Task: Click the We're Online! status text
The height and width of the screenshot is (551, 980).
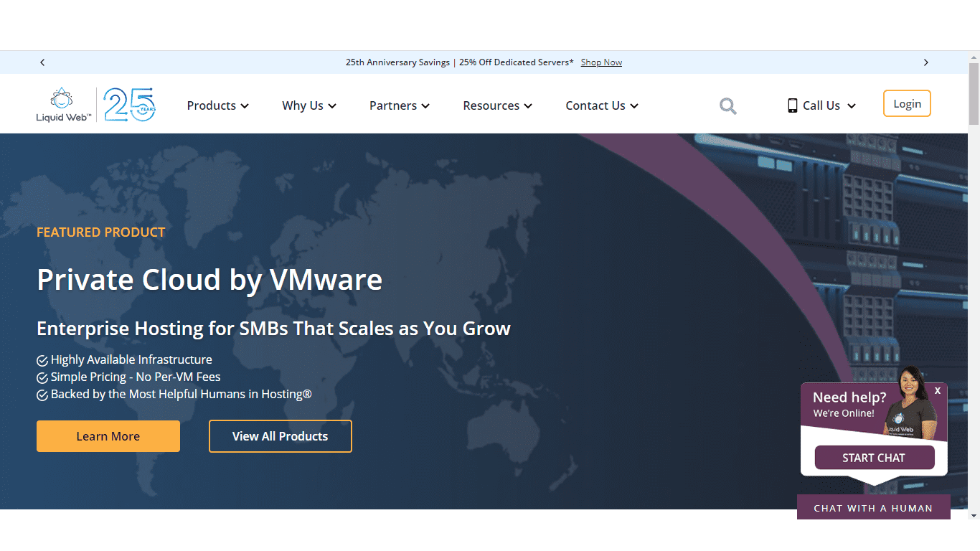Action: pyautogui.click(x=844, y=413)
